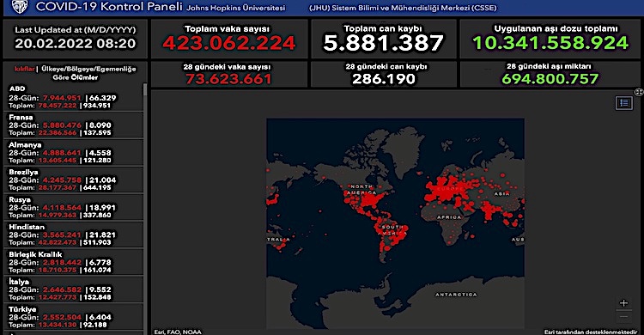The width and height of the screenshot is (644, 335).
Task: Select the ABD row in the country list
Action: 74,97
